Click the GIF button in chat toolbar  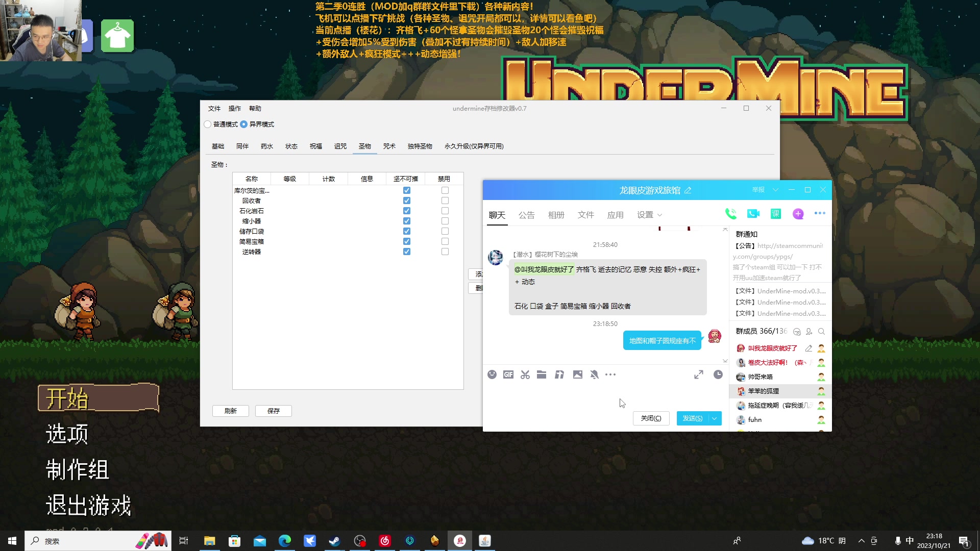coord(508,374)
